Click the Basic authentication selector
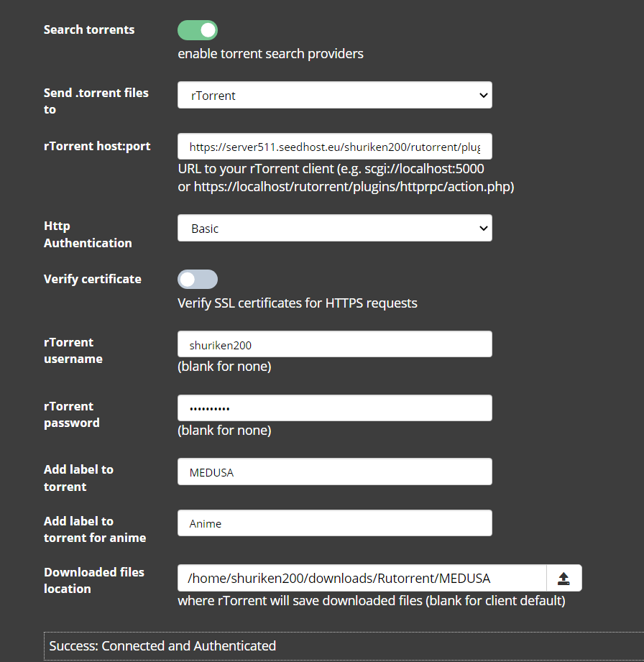 (334, 228)
